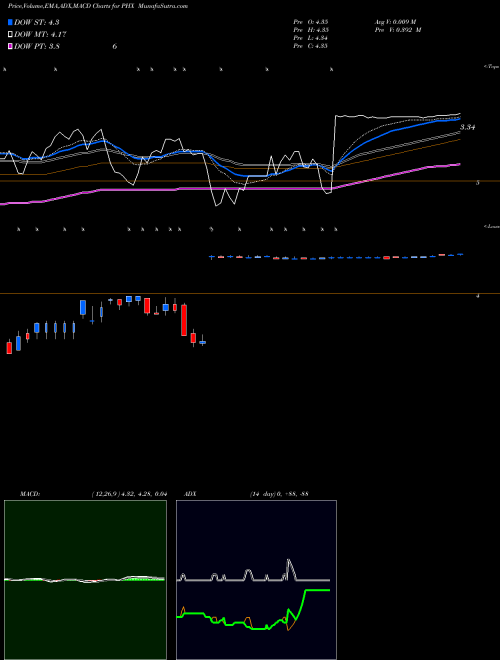Click the white DOW MT legend swatch
This screenshot has height=660, width=500.
[10, 34]
